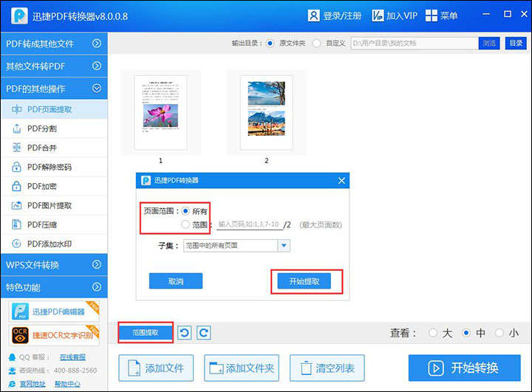
Task: Select PDF图片提取 menu item
Action: [54, 205]
